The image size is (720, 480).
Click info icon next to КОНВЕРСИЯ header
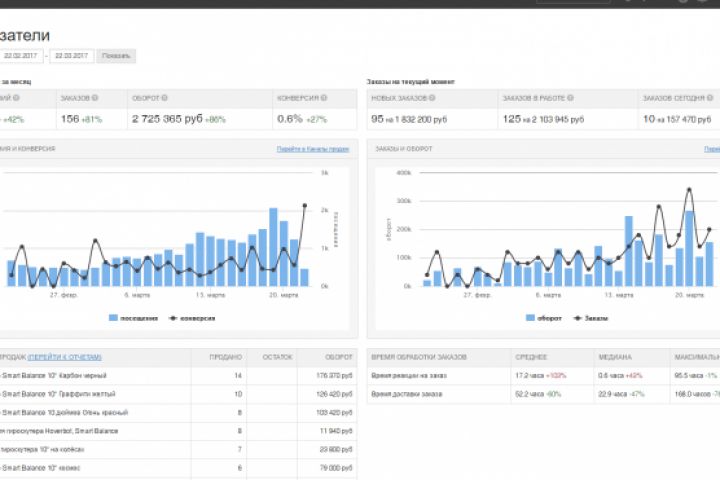pyautogui.click(x=324, y=98)
